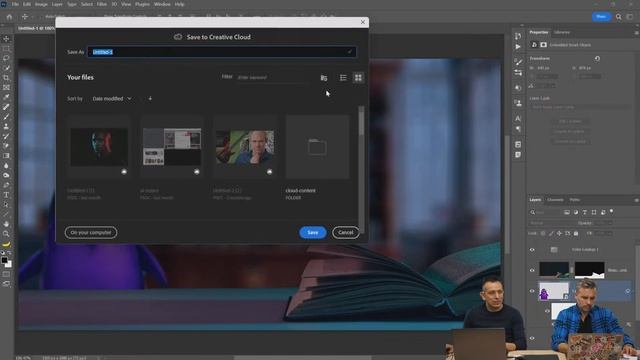Switch to the Channels tab
Image resolution: width=640 pixels, height=360 pixels.
click(555, 200)
